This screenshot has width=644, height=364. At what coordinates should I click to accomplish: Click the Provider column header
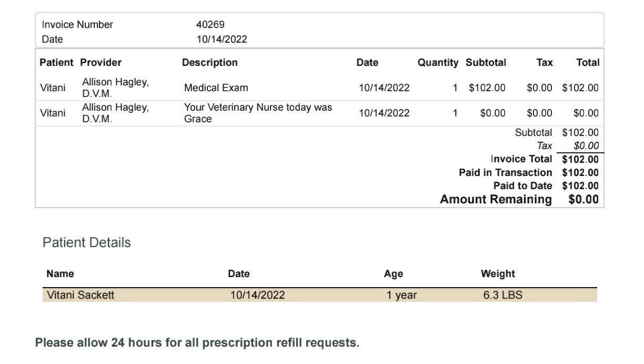[100, 63]
